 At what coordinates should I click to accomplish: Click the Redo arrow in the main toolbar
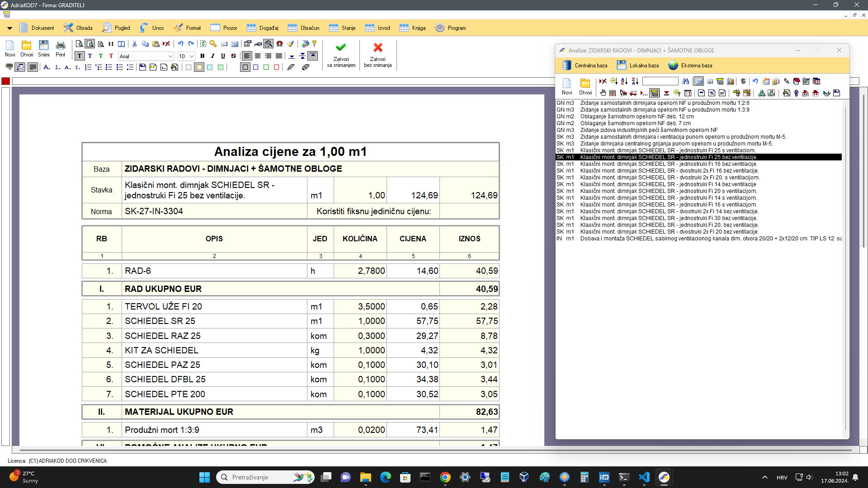191,44
